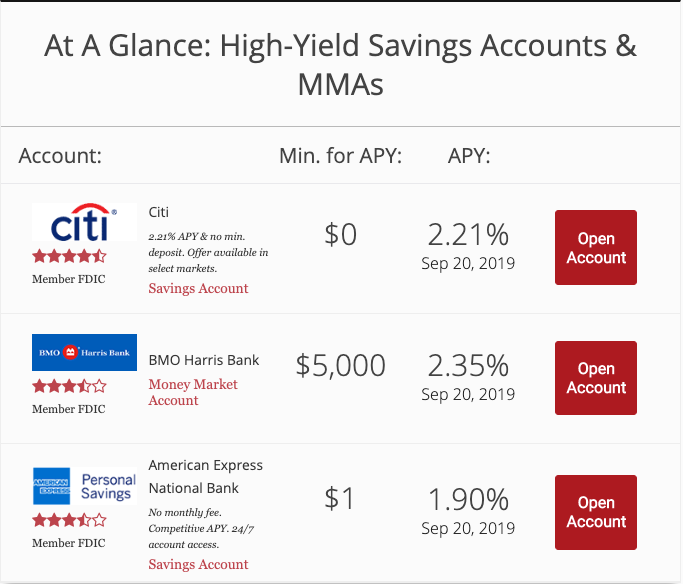Click the Citi bank logo
The width and height of the screenshot is (683, 584).
tap(84, 222)
